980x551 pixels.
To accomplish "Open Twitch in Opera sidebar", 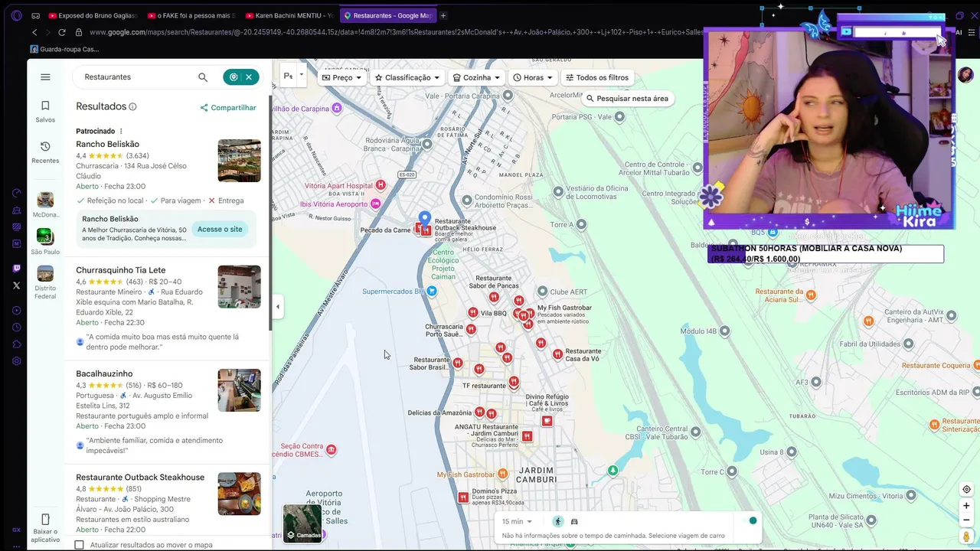I will (x=17, y=269).
